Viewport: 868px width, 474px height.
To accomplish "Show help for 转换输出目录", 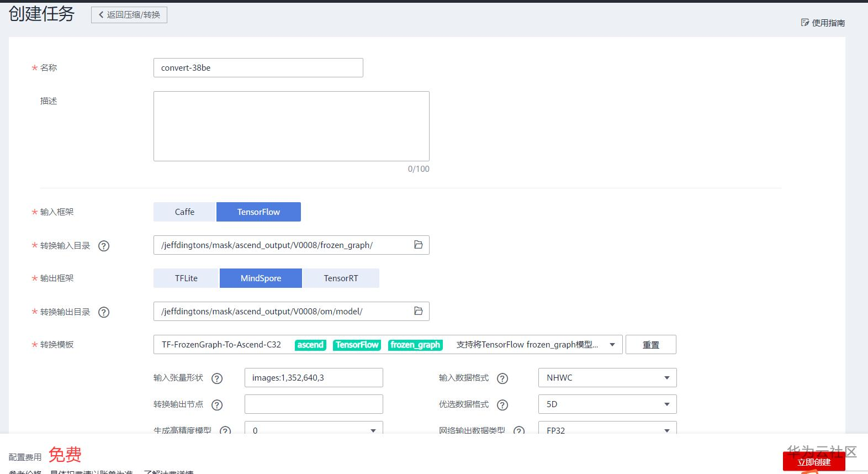I will tap(104, 312).
